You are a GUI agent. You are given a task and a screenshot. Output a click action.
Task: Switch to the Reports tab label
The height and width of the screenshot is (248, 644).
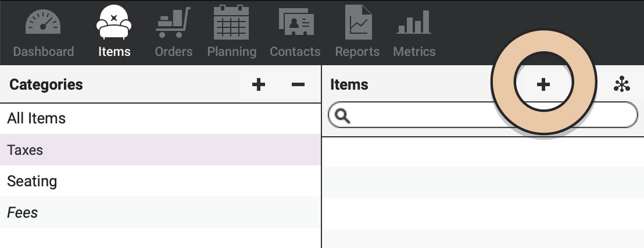(x=357, y=52)
